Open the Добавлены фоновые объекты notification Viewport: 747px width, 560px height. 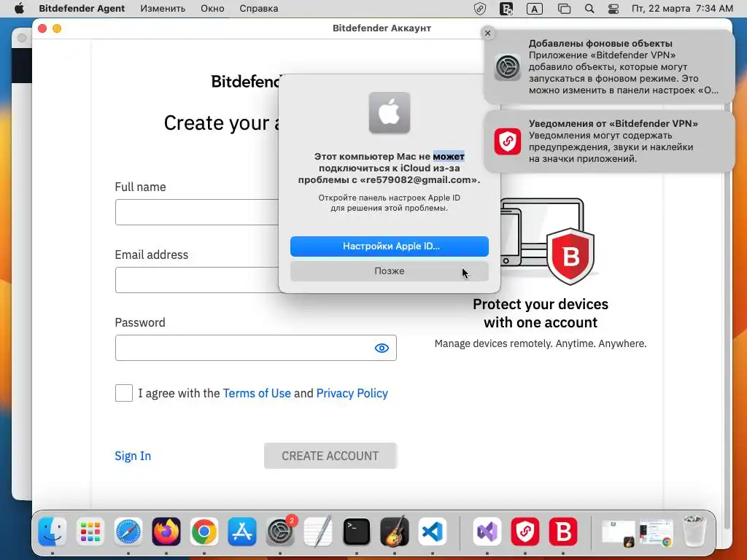pyautogui.click(x=609, y=66)
